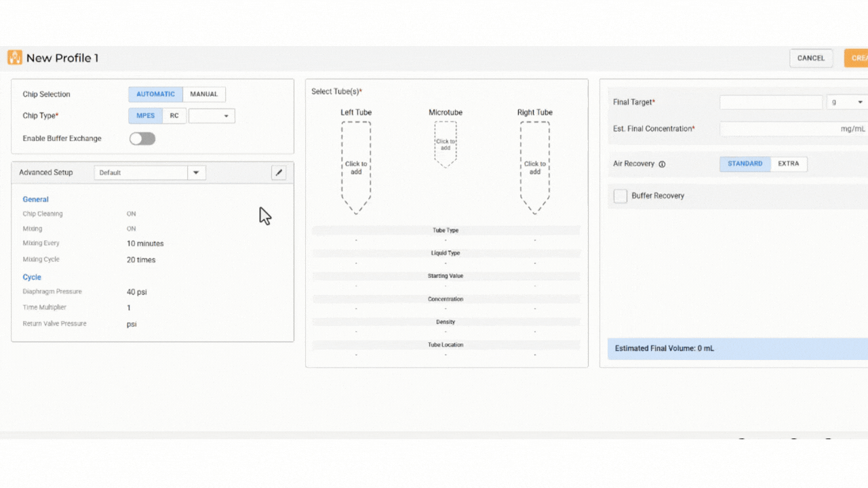Expand the Advanced Setup Default dropdown

tap(196, 173)
